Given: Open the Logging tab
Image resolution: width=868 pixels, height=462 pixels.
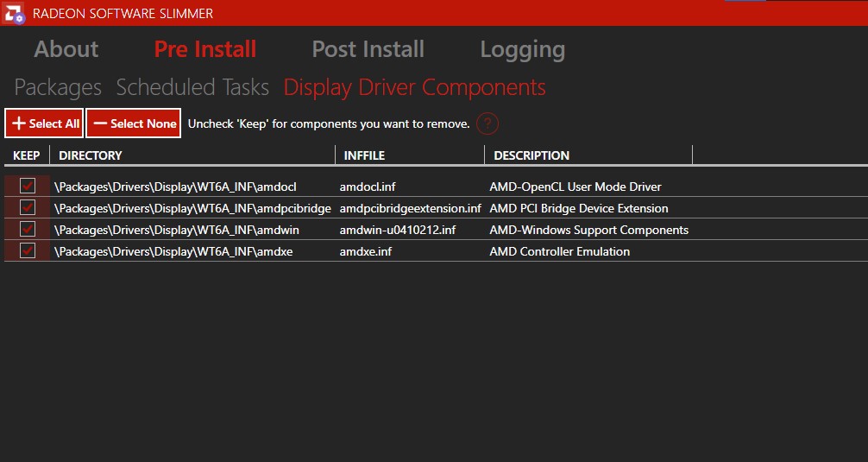Looking at the screenshot, I should pos(522,49).
